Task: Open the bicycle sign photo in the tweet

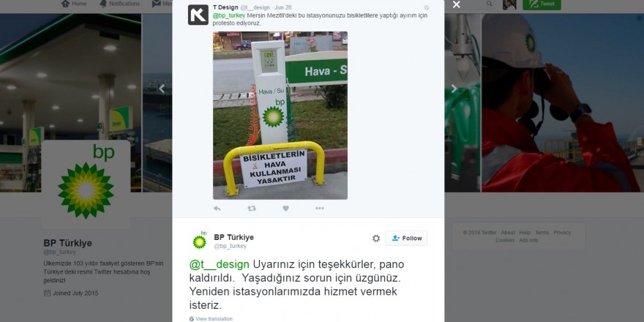Action: pos(280,116)
